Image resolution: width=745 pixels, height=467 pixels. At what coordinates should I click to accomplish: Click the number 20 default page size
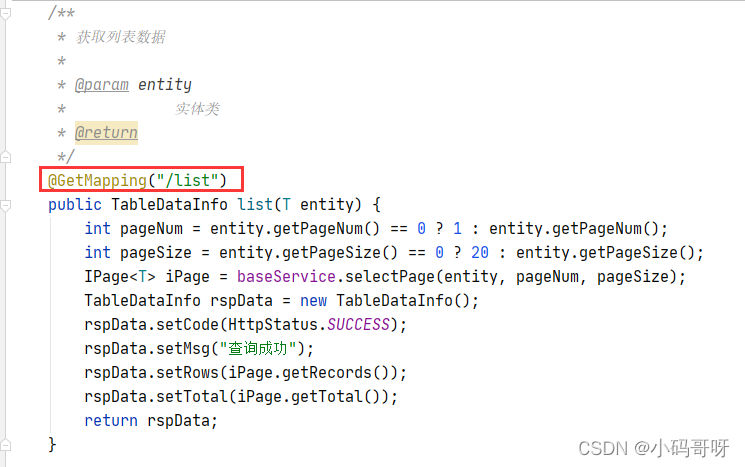coord(480,253)
